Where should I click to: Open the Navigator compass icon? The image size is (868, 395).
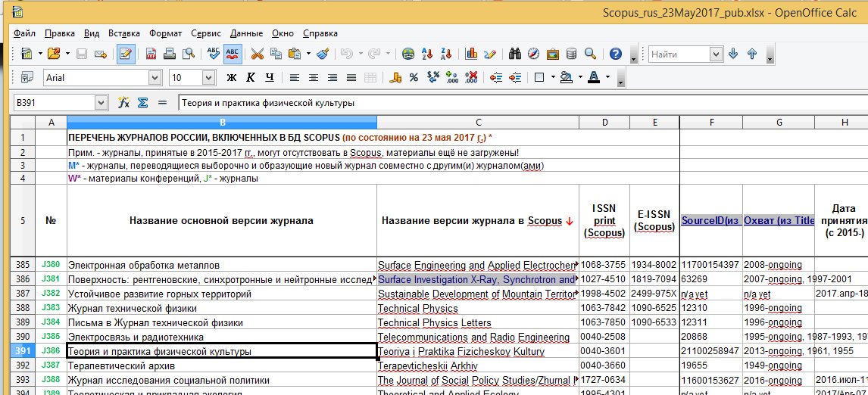coord(534,54)
